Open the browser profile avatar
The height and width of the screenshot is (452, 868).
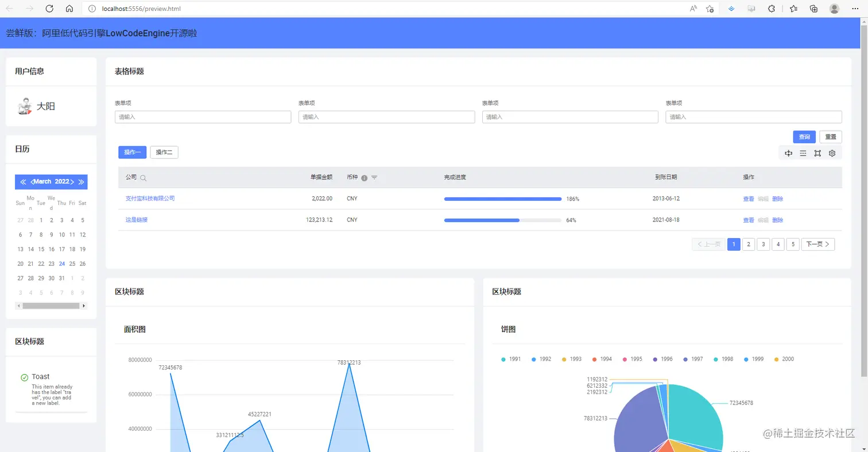[x=835, y=9]
